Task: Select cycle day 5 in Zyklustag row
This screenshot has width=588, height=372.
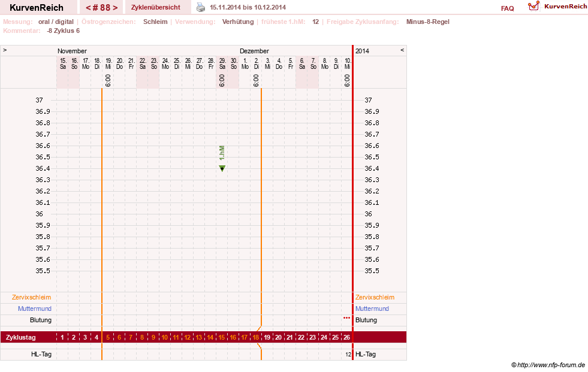Action: click(108, 337)
